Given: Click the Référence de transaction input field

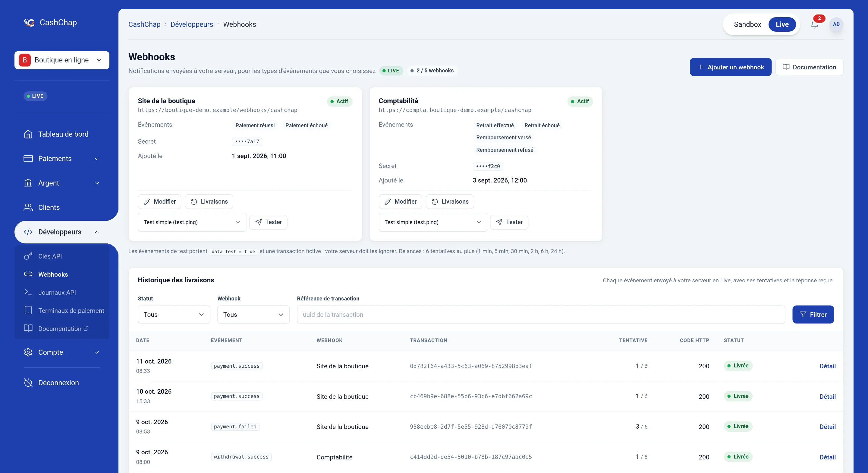Looking at the screenshot, I should [541, 314].
